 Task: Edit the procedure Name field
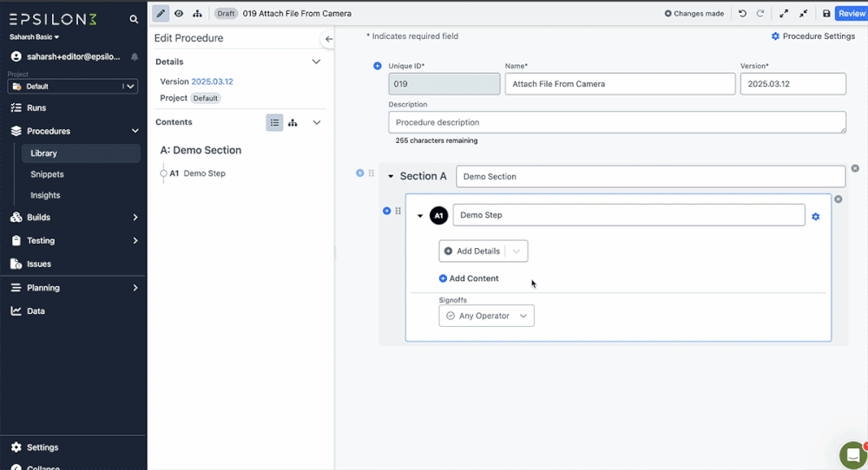620,84
